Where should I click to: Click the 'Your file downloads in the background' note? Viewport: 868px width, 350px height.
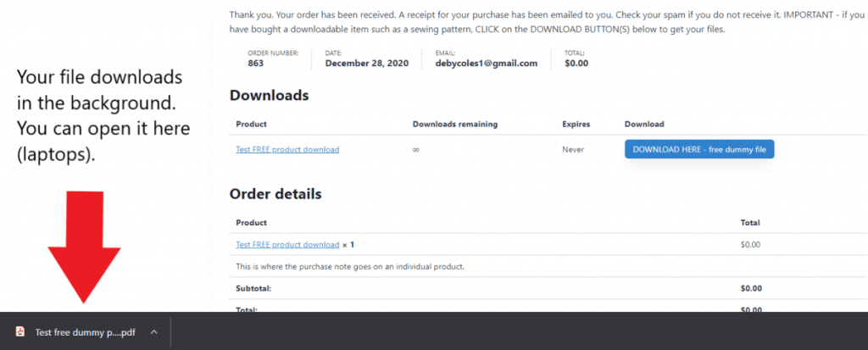click(x=103, y=116)
